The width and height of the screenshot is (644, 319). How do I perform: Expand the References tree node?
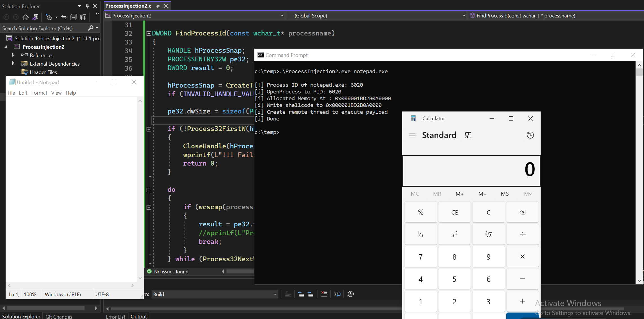click(13, 55)
